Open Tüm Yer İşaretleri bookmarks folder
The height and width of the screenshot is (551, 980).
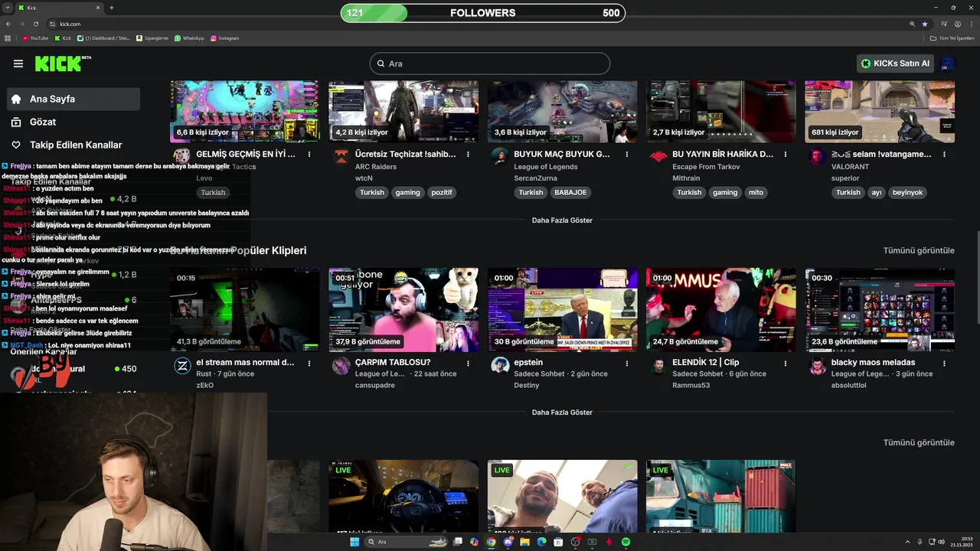coord(952,38)
